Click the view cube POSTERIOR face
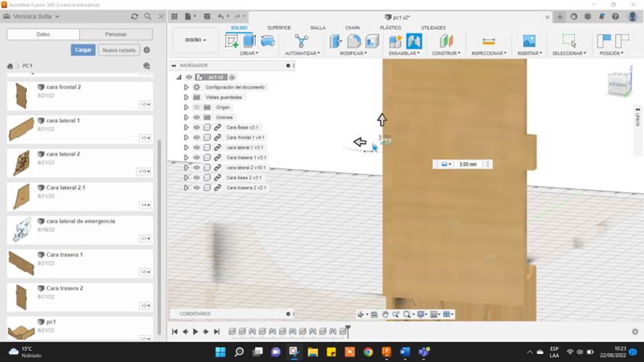 point(617,84)
